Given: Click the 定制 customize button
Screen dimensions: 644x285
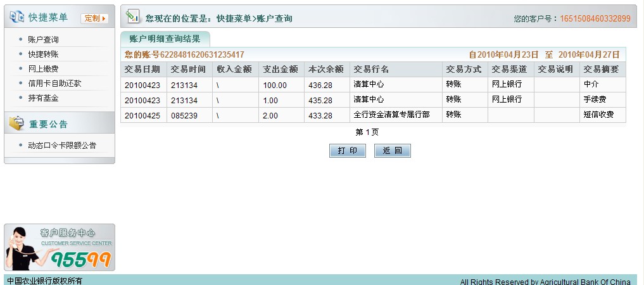Looking at the screenshot, I should point(94,18).
